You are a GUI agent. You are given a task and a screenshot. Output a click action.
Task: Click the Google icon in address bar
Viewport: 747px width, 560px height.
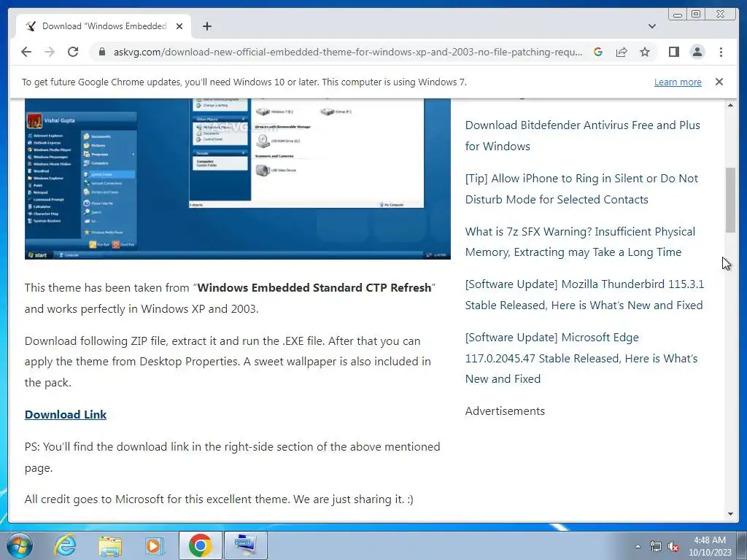click(x=598, y=52)
